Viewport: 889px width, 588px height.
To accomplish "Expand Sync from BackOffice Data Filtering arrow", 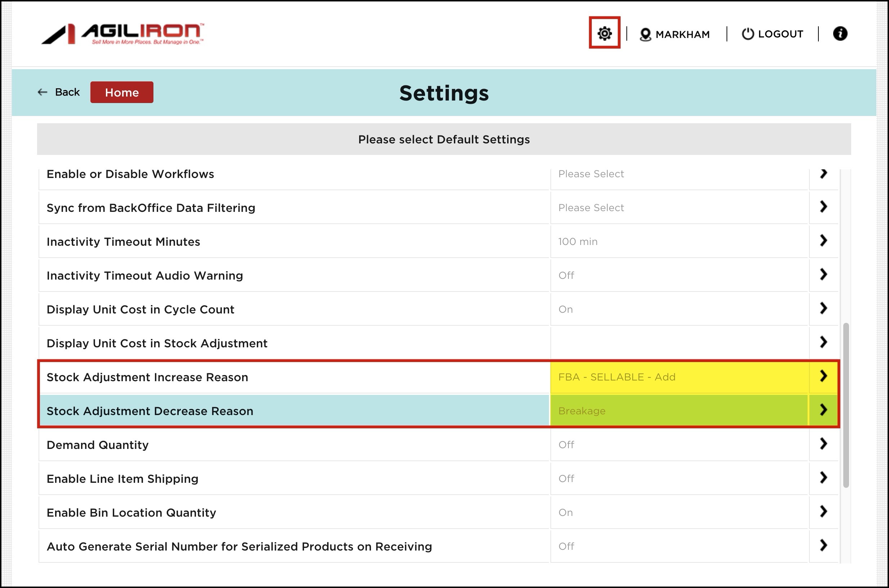I will (x=823, y=206).
